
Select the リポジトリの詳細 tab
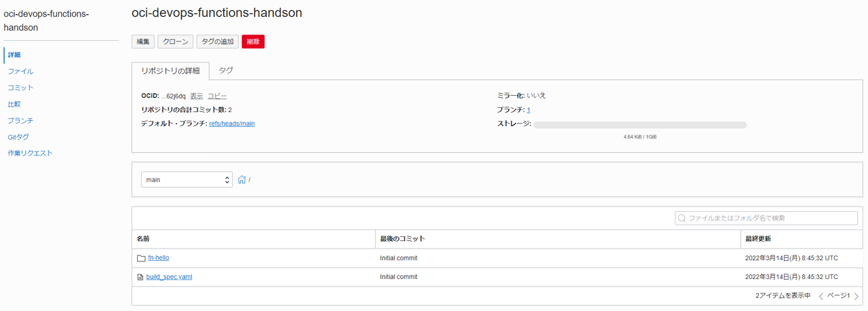pos(170,71)
